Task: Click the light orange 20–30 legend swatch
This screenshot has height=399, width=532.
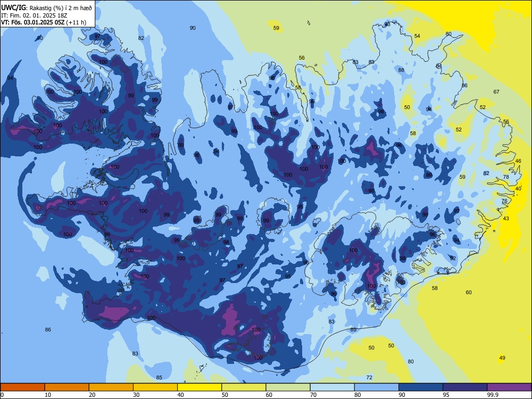Action: 111,387
